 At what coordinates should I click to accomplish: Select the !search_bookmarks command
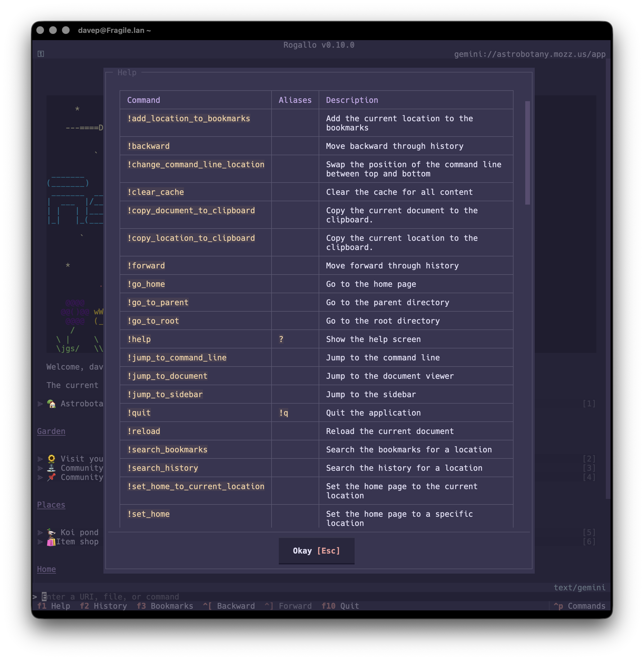tap(167, 449)
